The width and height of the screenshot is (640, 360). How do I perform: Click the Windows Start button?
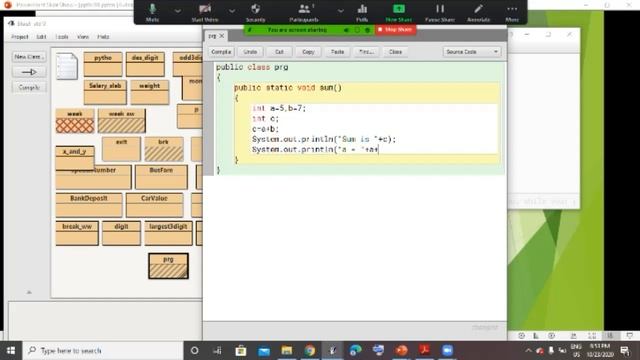click(11, 351)
